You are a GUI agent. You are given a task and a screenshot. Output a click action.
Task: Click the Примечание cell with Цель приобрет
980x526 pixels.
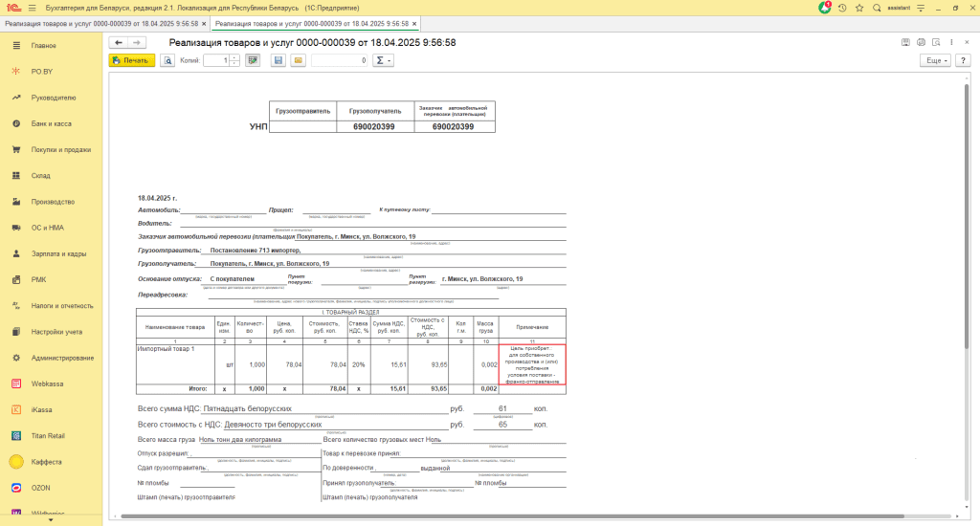[x=532, y=364]
